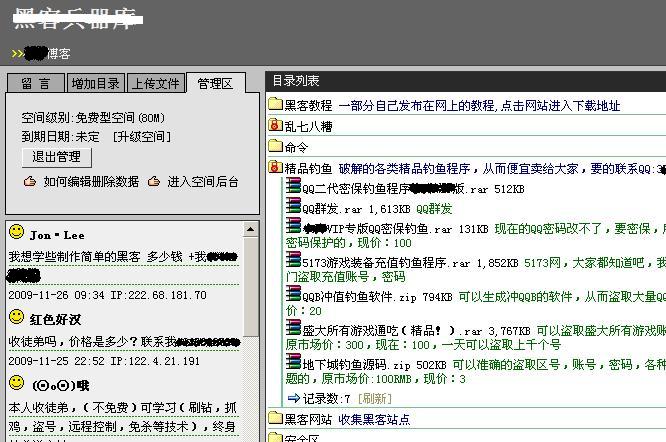
Task: Click the smiley icon beside 红色好汉
Action: coord(16,318)
